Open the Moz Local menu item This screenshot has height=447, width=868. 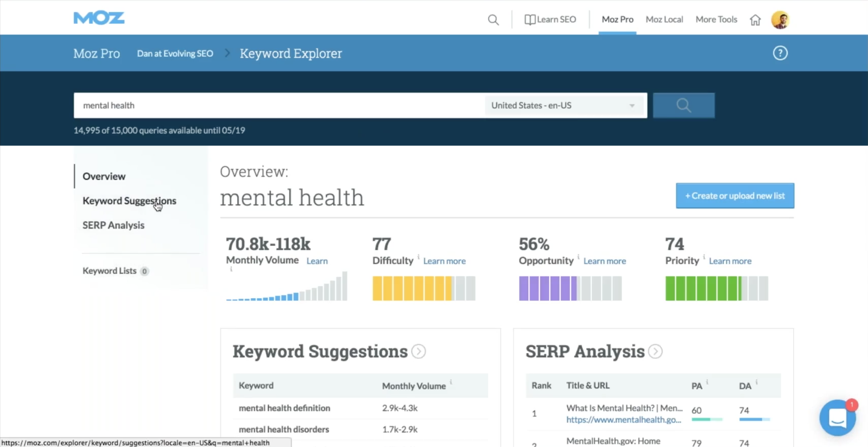point(664,19)
